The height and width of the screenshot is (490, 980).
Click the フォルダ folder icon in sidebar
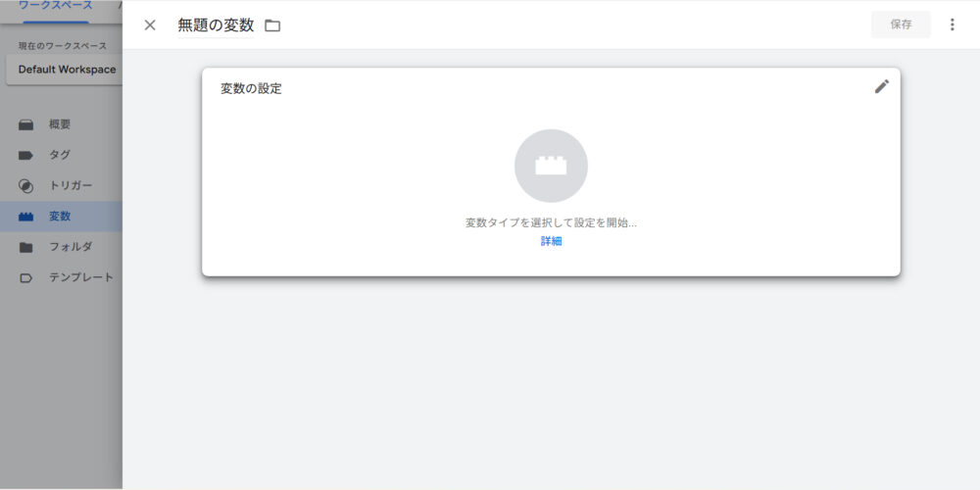(x=26, y=247)
